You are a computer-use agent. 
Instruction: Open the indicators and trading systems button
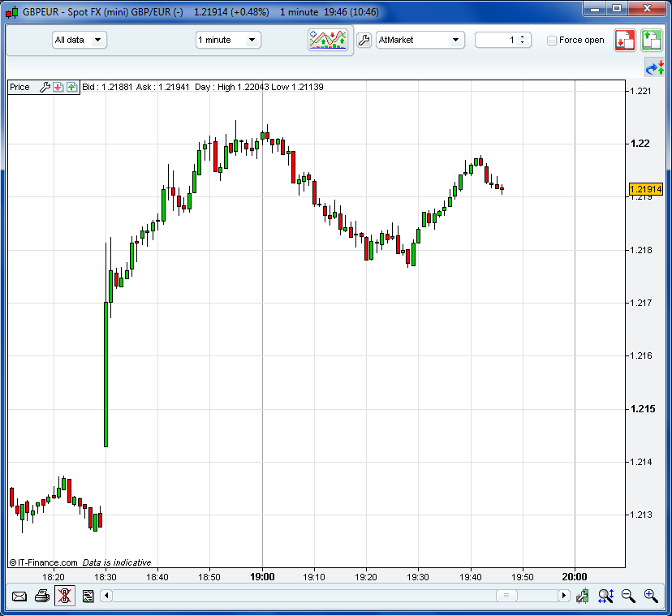[328, 41]
